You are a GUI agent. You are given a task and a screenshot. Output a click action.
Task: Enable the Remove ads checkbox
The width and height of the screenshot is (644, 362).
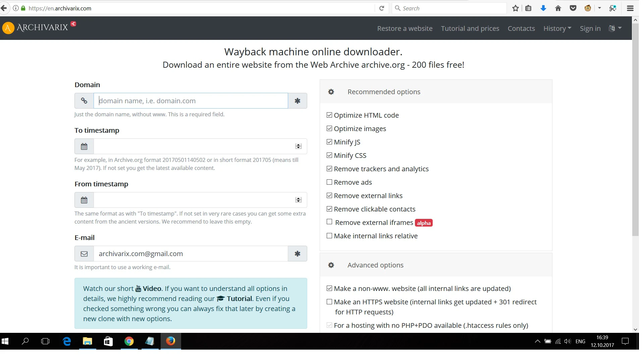(329, 182)
